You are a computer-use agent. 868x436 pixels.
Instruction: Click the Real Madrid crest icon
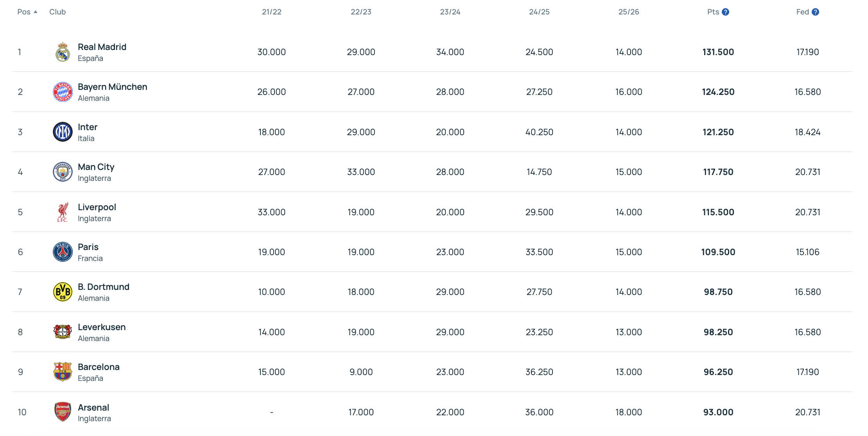point(63,52)
